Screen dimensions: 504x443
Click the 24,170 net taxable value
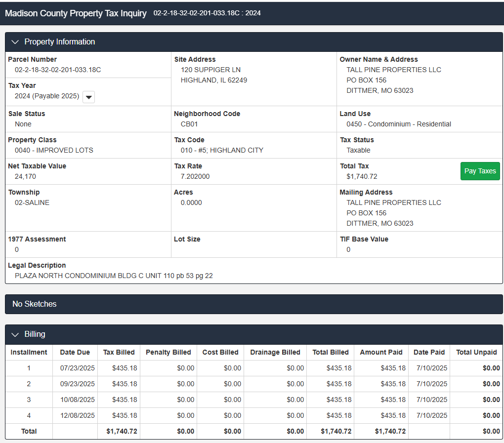pyautogui.click(x=25, y=176)
